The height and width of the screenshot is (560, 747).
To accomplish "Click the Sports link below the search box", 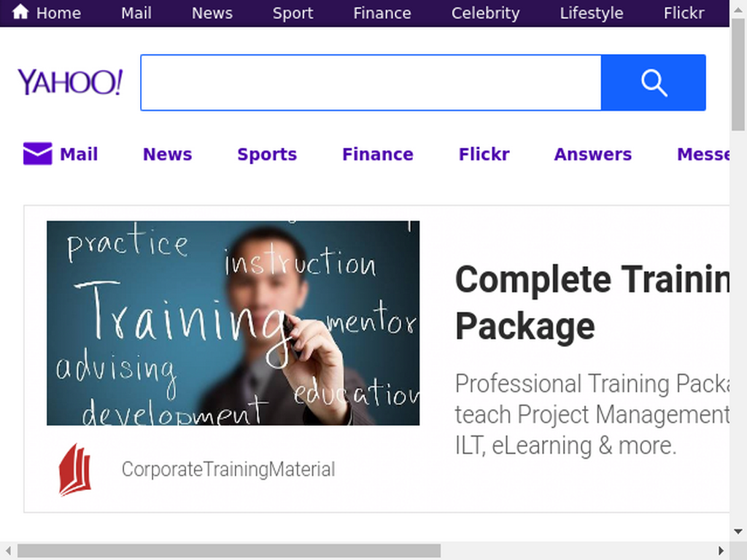I will click(267, 155).
